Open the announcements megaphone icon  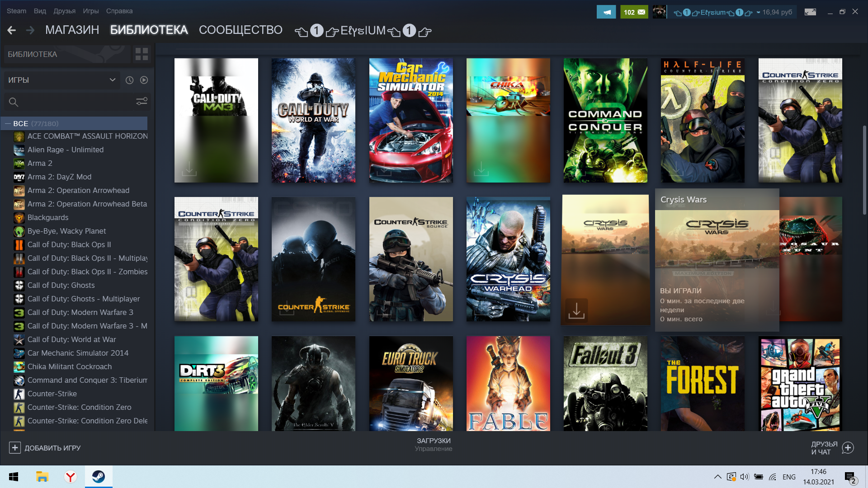[606, 12]
